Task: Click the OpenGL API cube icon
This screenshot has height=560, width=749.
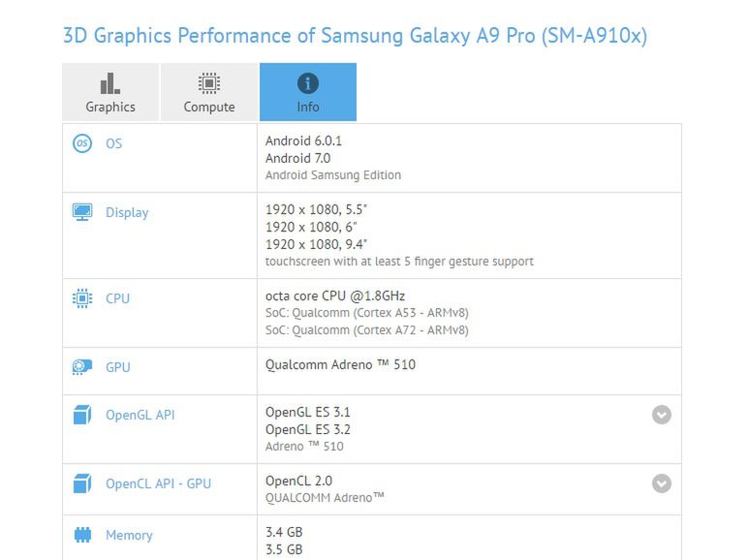Action: (x=82, y=415)
